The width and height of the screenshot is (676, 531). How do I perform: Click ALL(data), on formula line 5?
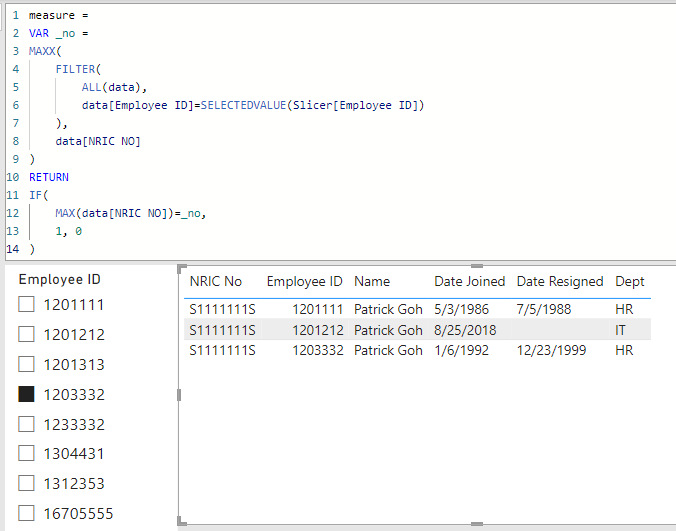tap(115, 87)
